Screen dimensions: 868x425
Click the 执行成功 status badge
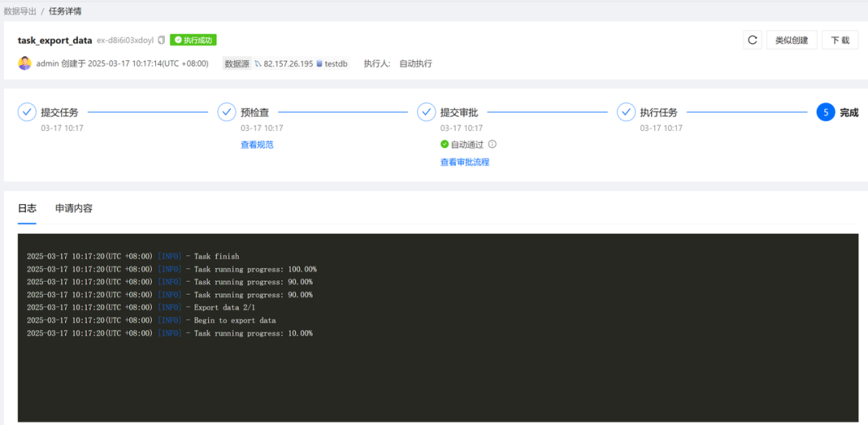pyautogui.click(x=193, y=40)
